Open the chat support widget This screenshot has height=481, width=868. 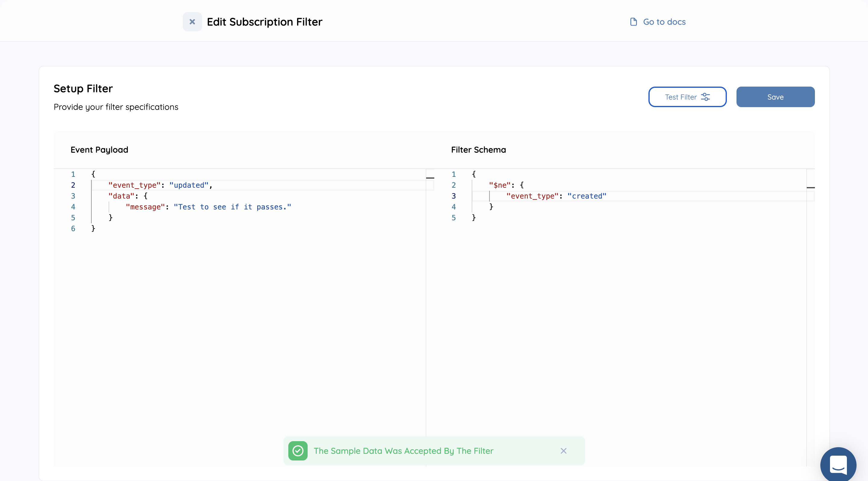(x=838, y=465)
